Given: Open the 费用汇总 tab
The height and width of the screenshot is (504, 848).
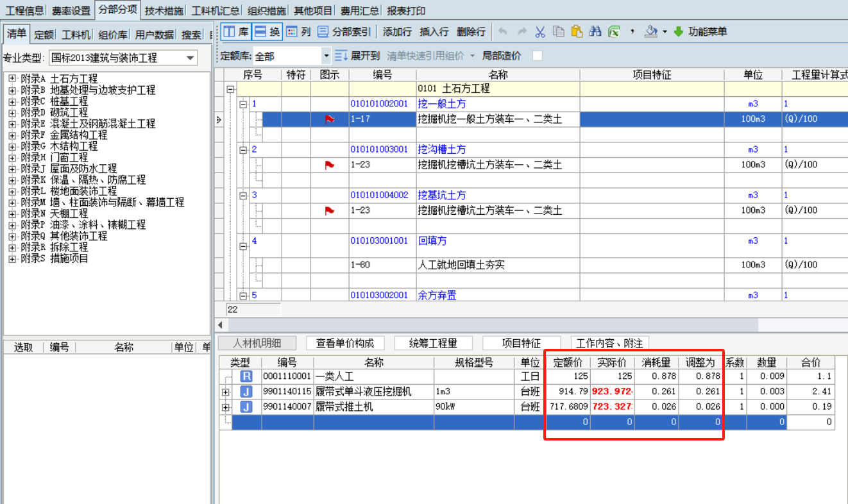Looking at the screenshot, I should pos(359,11).
